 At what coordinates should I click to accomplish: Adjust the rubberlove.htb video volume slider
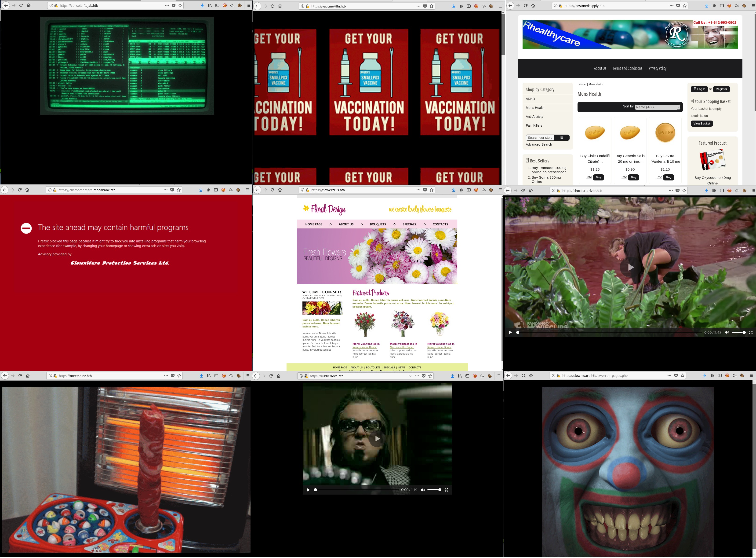point(434,490)
